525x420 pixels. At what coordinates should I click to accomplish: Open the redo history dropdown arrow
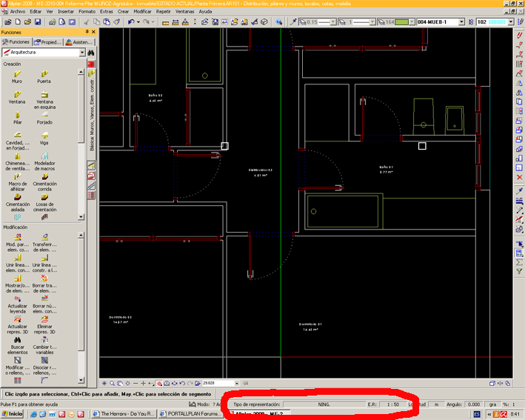click(x=153, y=22)
